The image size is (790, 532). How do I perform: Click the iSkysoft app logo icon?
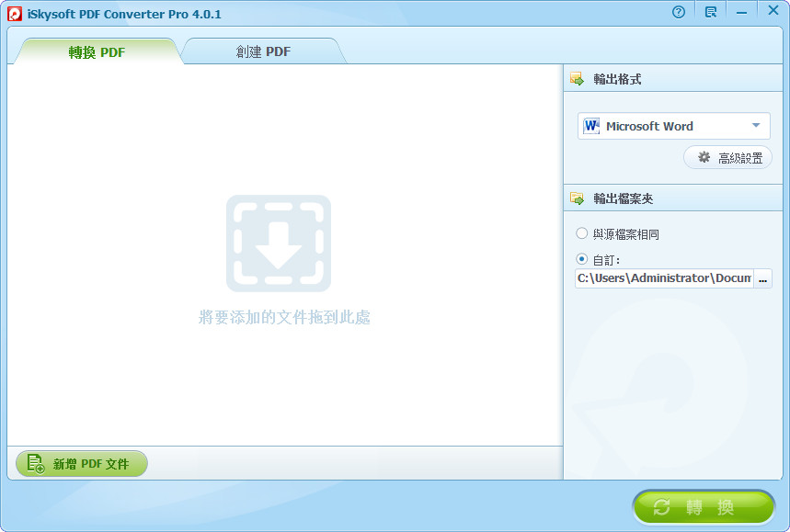pos(15,14)
